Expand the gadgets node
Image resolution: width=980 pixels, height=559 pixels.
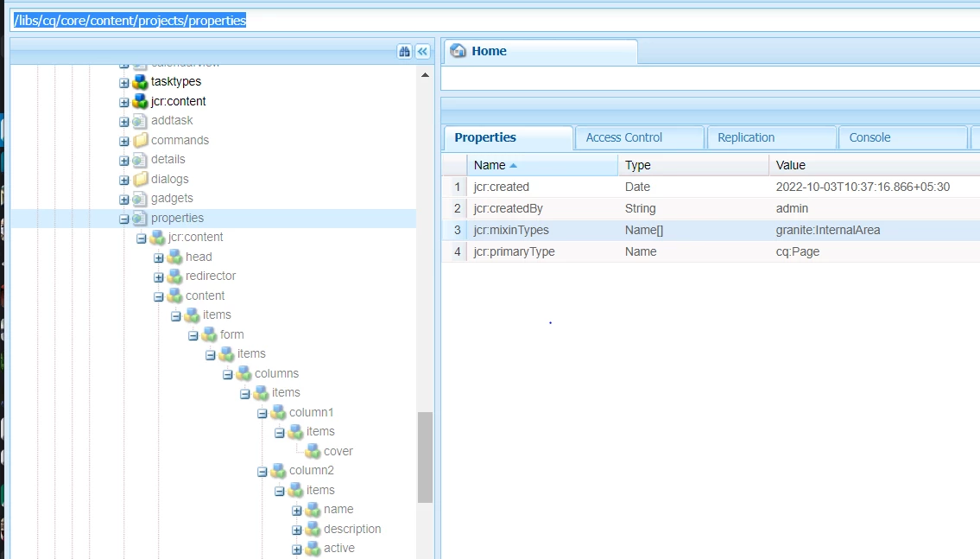123,200
